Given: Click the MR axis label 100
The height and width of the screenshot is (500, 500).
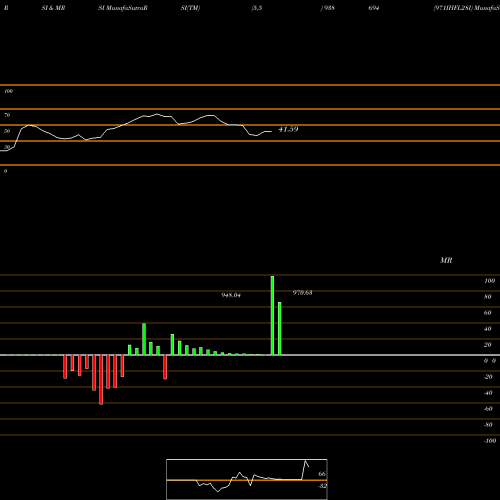Looking at the screenshot, I should coord(490,281).
